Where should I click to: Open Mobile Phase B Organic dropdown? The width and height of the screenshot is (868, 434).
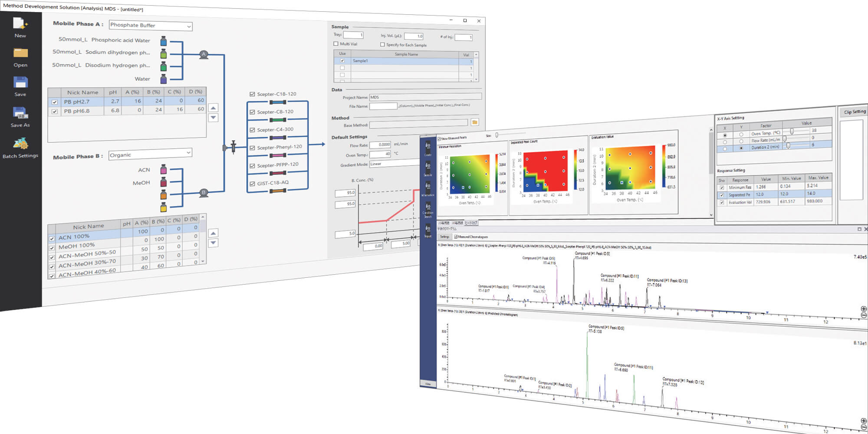coord(150,154)
